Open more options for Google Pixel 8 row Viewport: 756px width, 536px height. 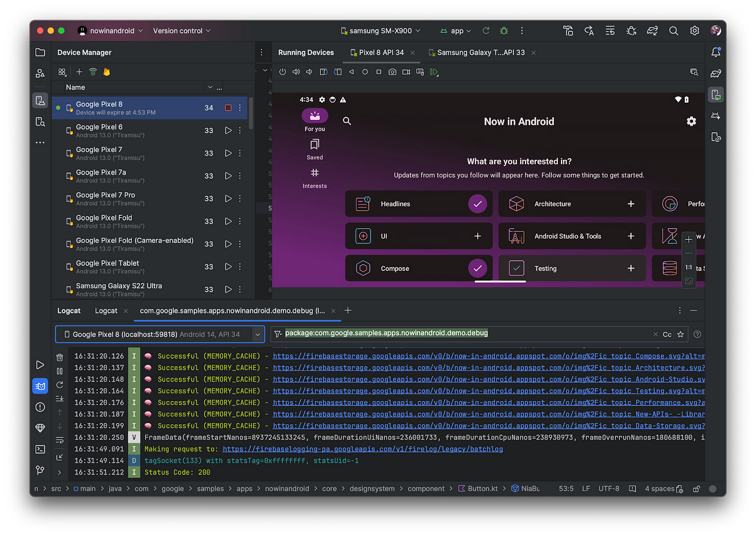pyautogui.click(x=240, y=108)
